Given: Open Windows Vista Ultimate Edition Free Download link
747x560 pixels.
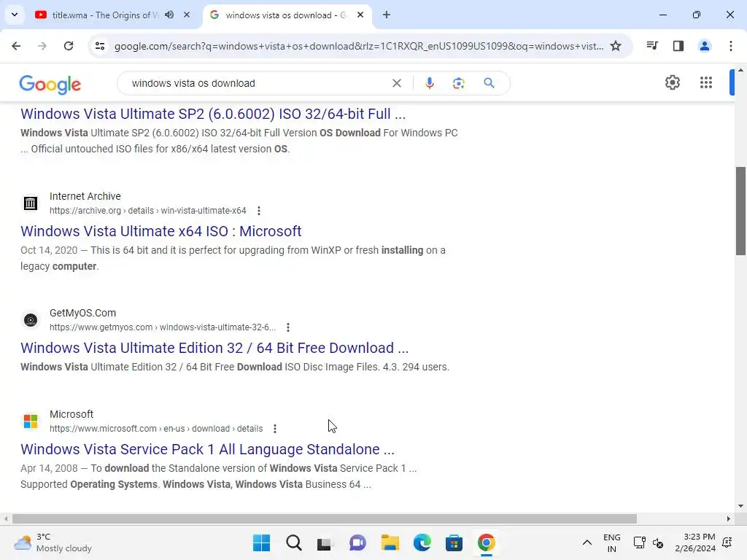Looking at the screenshot, I should (x=214, y=348).
